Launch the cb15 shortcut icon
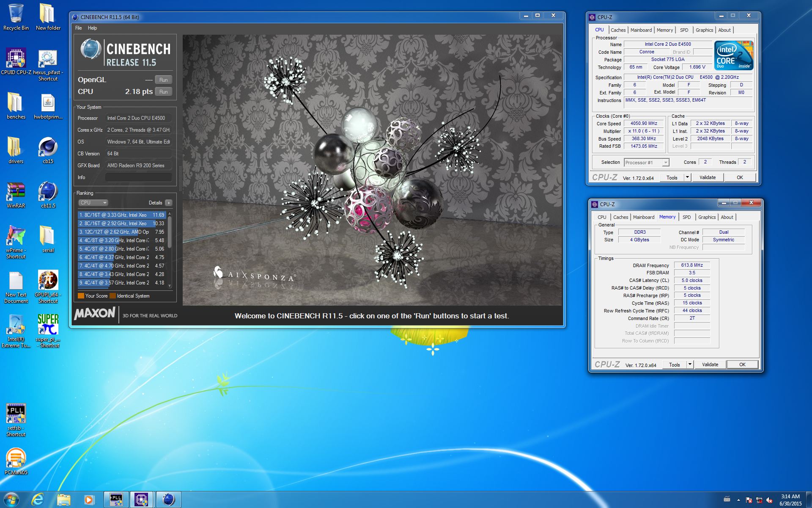This screenshot has height=508, width=812. coord(48,150)
